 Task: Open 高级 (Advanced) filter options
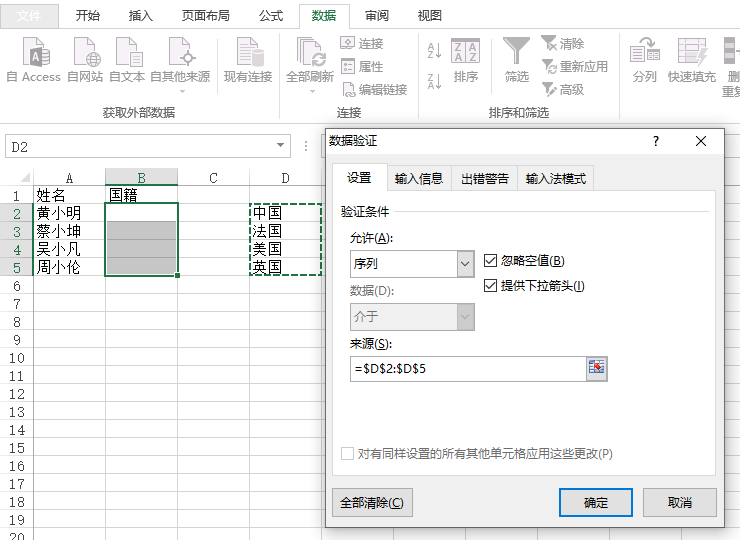pyautogui.click(x=563, y=89)
